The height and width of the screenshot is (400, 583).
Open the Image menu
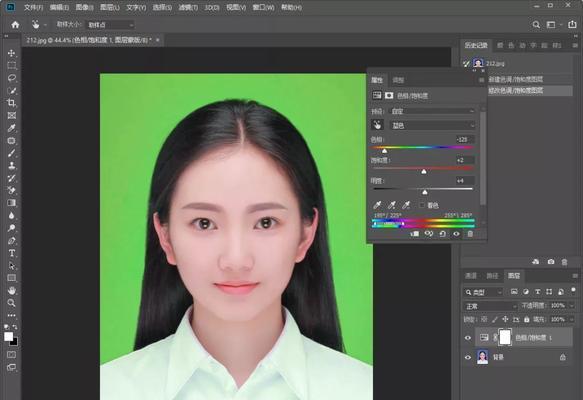(x=84, y=7)
